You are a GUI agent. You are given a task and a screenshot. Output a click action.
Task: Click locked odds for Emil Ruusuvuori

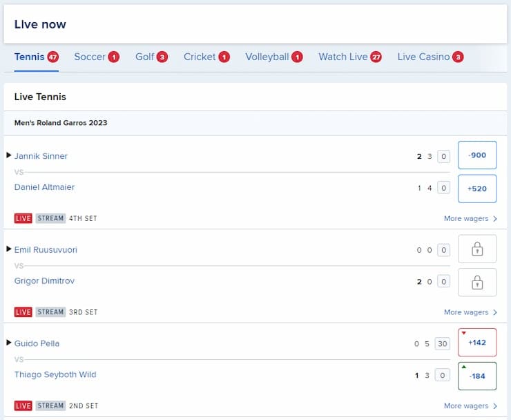coord(477,249)
